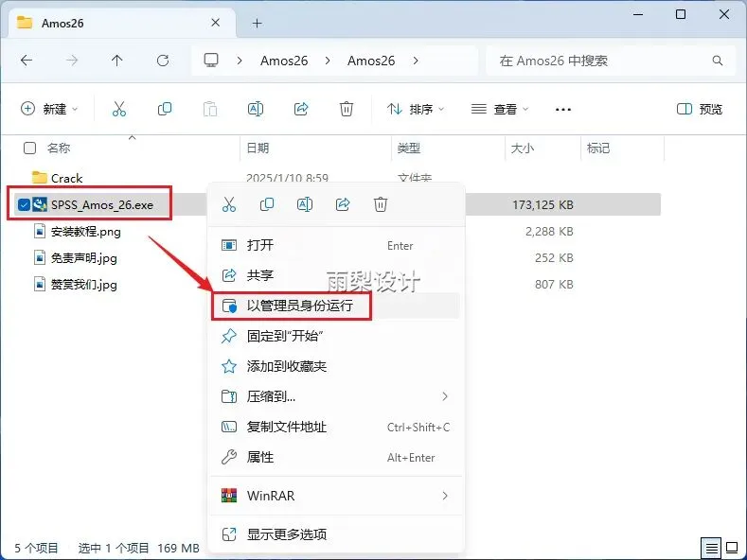
Task: Click the first Amos26 breadcrumb
Action: [x=284, y=61]
